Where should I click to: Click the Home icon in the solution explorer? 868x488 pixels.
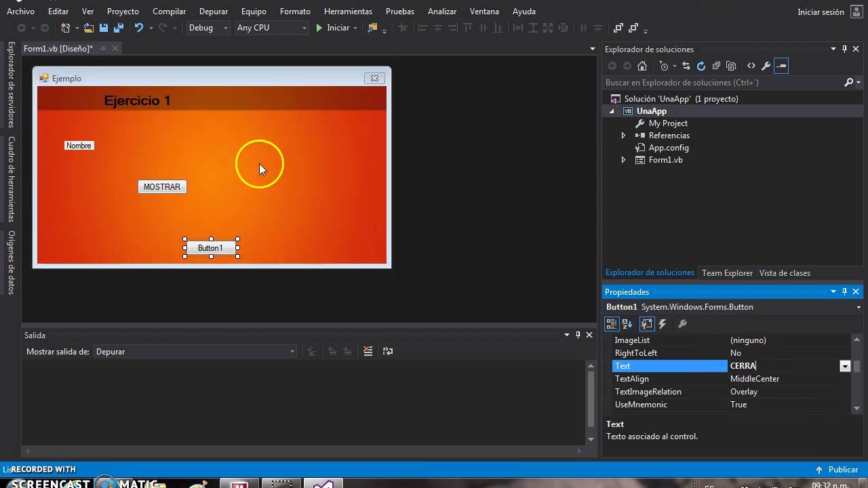(642, 66)
